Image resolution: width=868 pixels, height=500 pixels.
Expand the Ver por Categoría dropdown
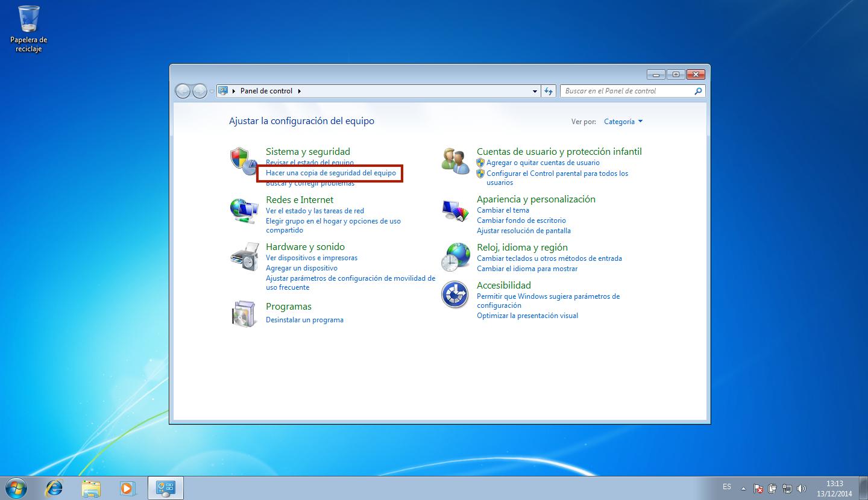click(623, 122)
